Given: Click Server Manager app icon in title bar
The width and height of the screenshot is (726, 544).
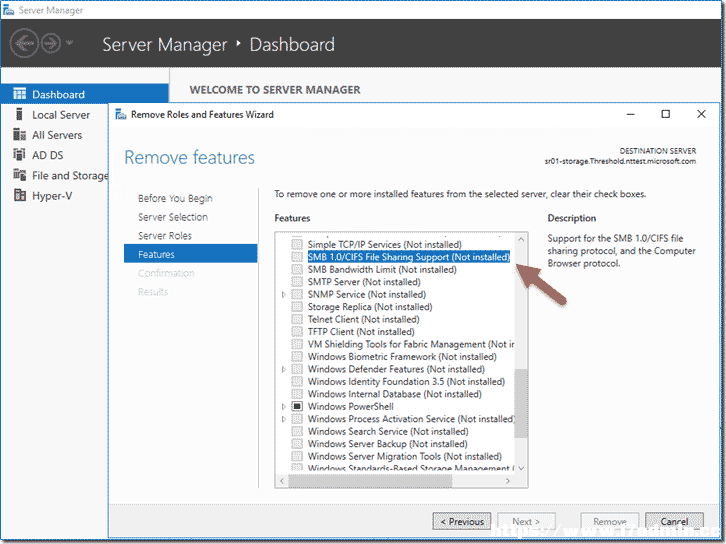Looking at the screenshot, I should [8, 10].
